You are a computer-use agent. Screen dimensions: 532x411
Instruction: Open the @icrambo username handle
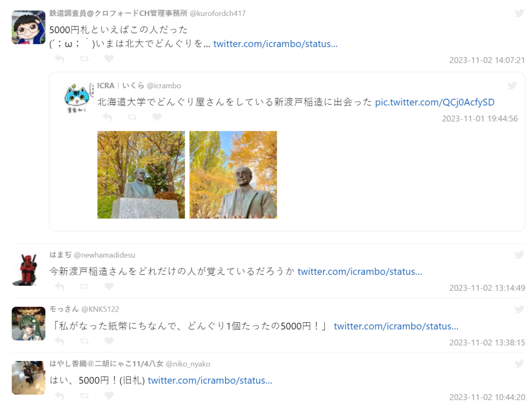coord(164,86)
